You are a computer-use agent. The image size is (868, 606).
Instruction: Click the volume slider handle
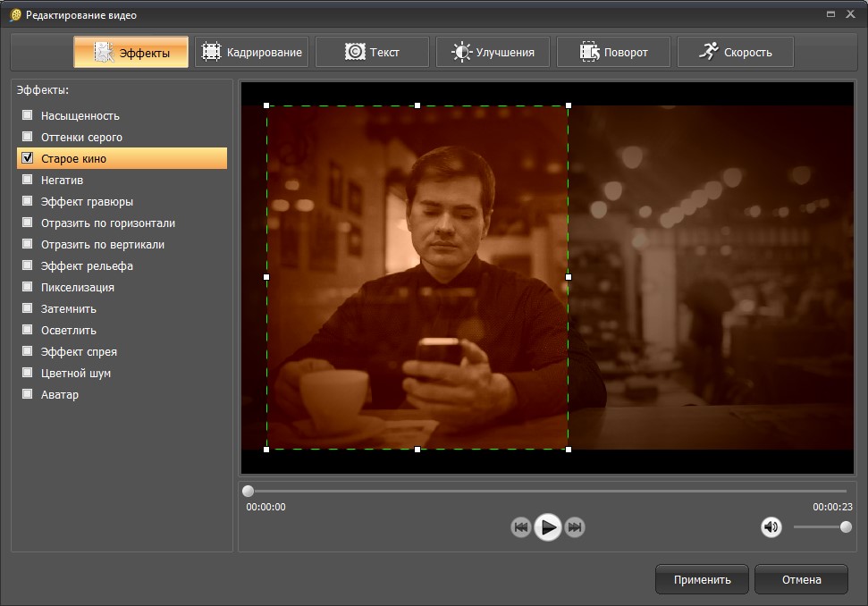(846, 527)
